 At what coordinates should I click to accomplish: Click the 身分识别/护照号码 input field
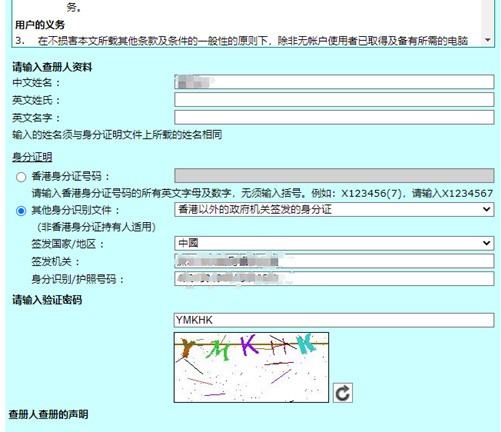click(x=334, y=279)
